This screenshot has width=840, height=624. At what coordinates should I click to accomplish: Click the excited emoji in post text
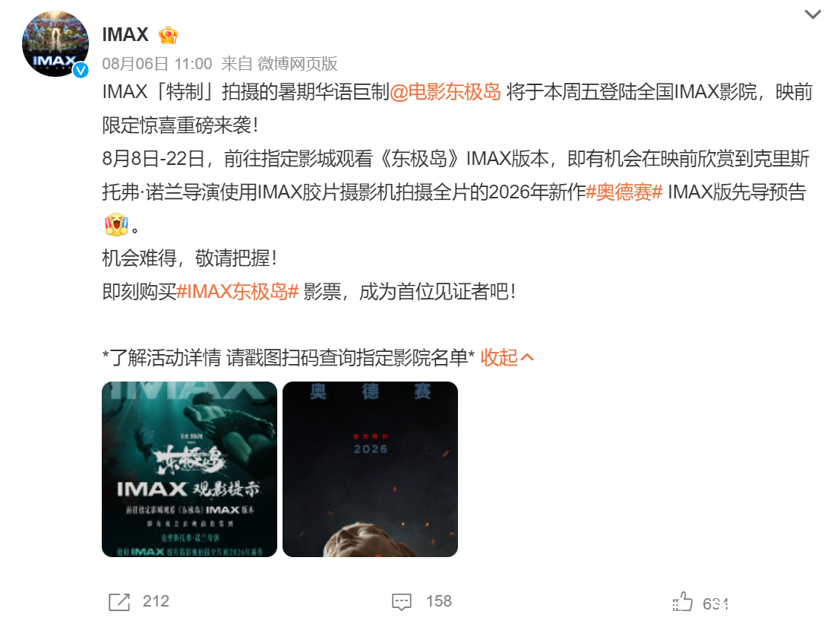(x=116, y=225)
